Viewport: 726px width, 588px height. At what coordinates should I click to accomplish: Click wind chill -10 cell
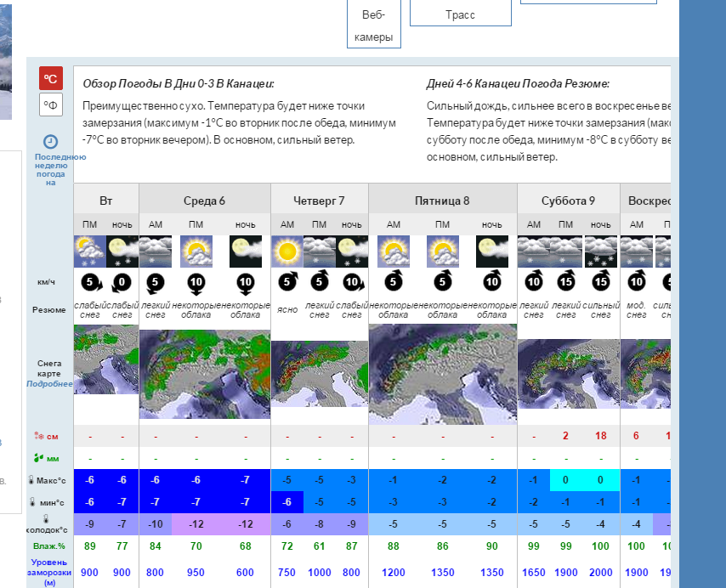tap(156, 524)
